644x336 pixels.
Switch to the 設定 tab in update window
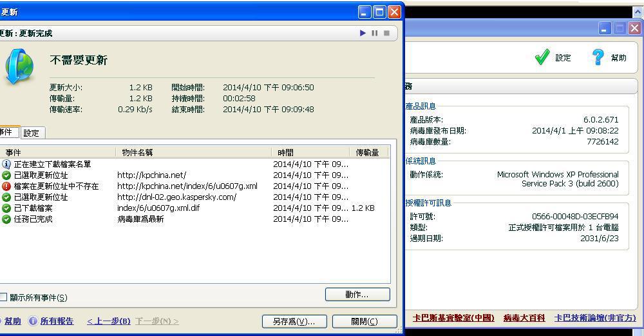tap(32, 133)
